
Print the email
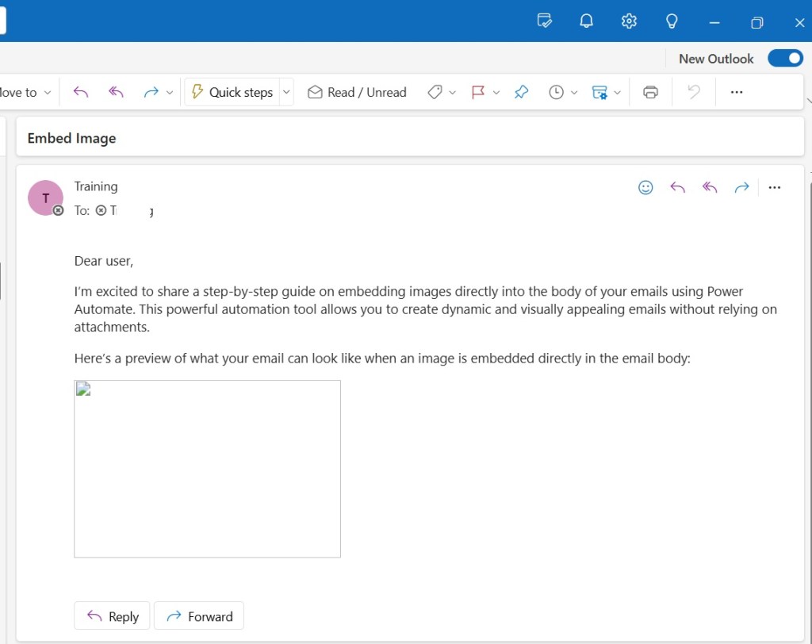coord(650,92)
